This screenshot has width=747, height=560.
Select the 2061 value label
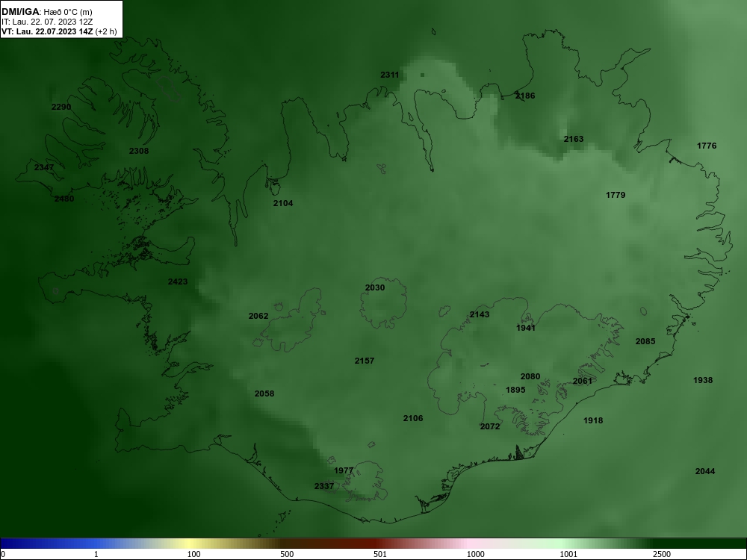pos(582,381)
